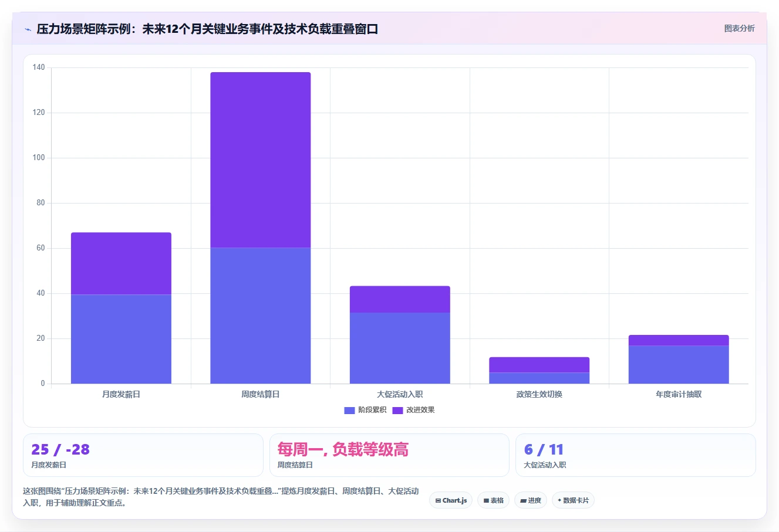Click the y-axis value 20

pos(41,338)
